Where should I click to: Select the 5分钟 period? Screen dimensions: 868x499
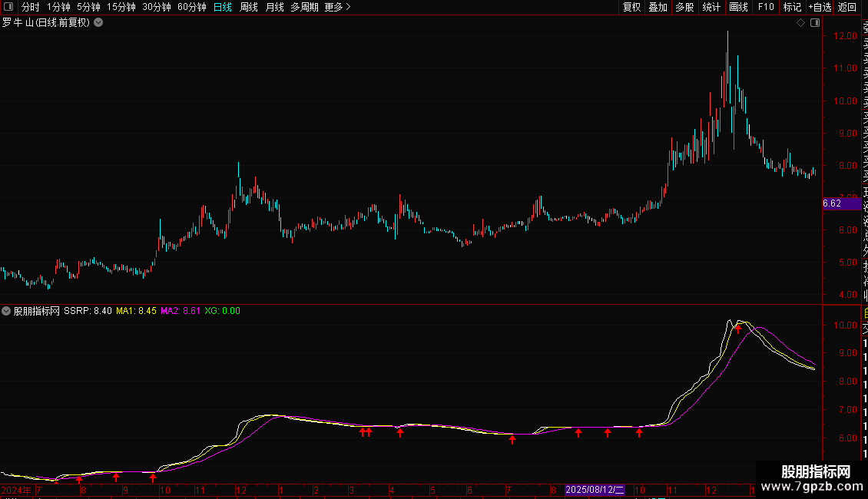coord(88,7)
